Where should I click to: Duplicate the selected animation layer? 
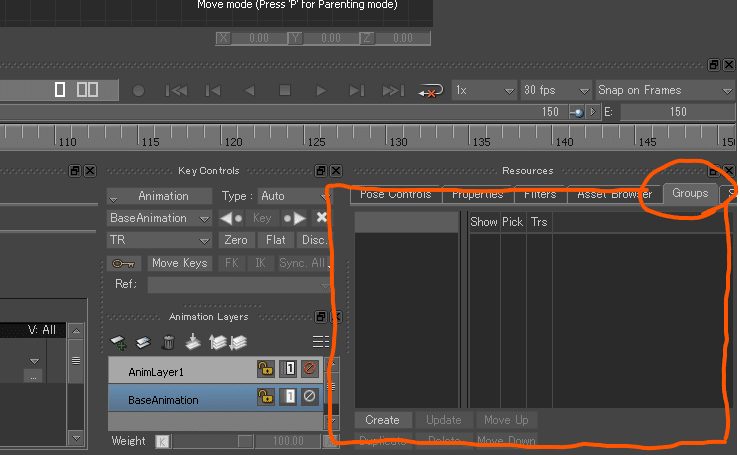point(143,342)
